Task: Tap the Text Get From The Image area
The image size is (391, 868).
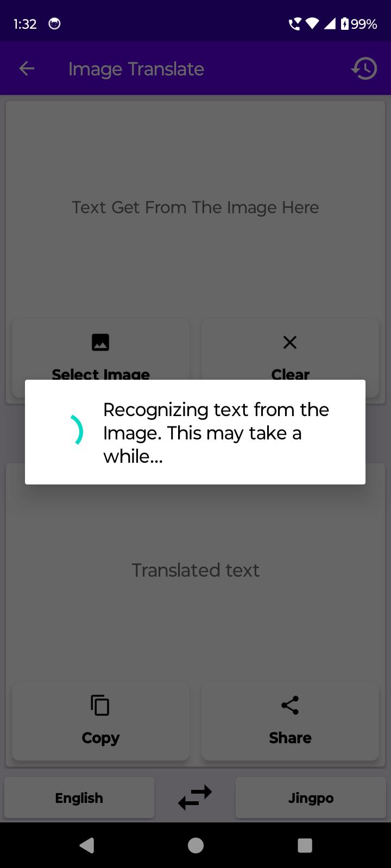Action: [x=195, y=207]
